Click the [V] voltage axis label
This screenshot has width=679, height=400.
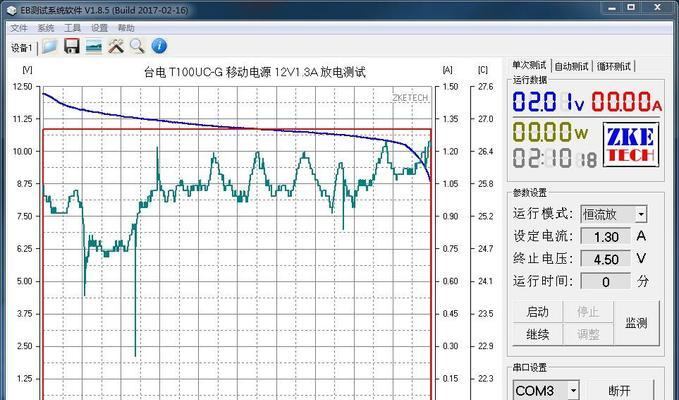(x=27, y=70)
